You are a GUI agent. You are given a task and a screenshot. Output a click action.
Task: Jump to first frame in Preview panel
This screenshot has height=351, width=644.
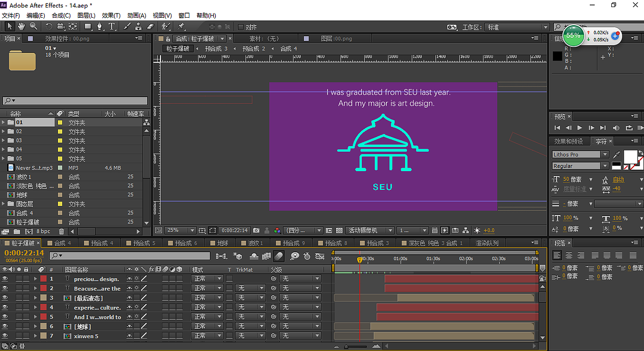[557, 128]
